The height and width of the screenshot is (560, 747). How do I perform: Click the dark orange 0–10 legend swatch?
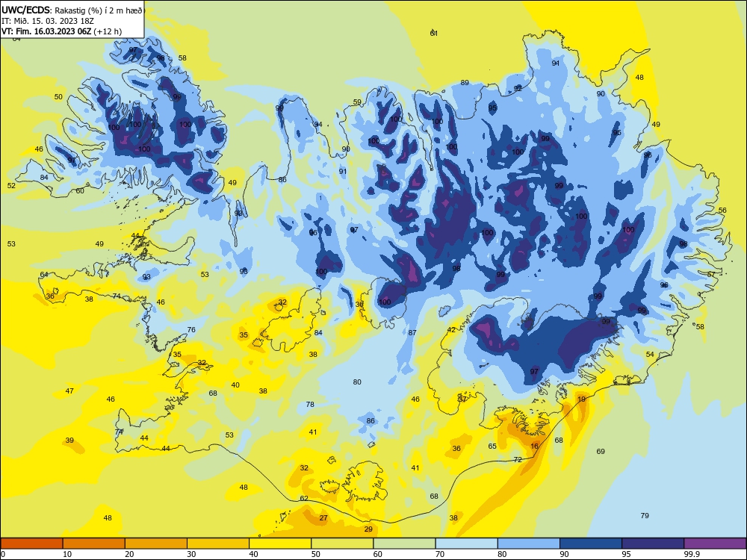[x=32, y=544]
